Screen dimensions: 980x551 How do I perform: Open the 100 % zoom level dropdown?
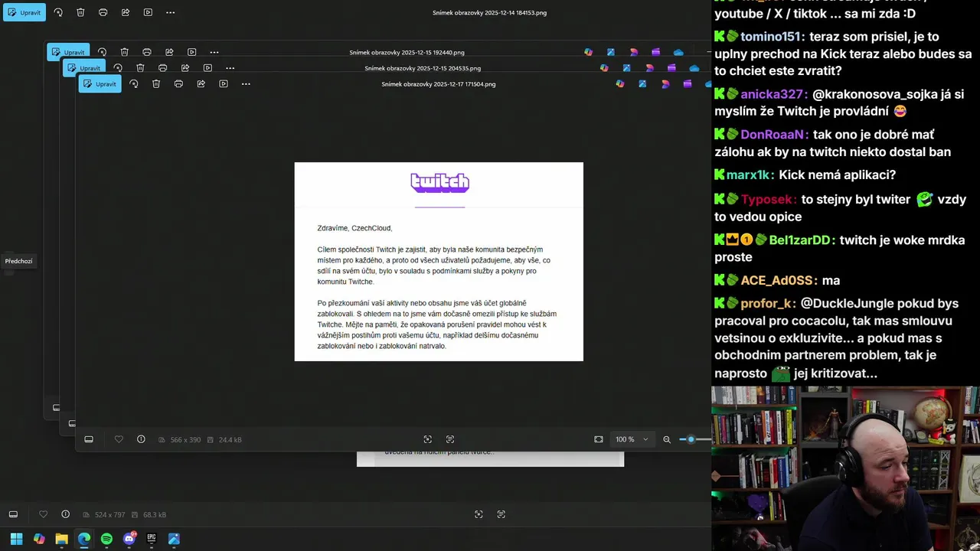click(x=632, y=439)
